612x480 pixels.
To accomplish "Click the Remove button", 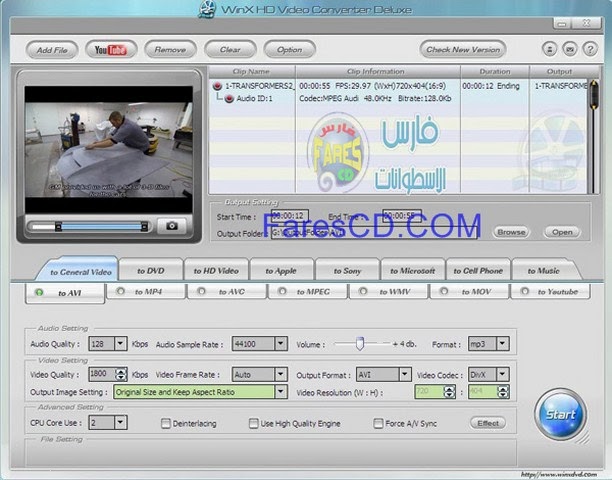I will point(170,50).
